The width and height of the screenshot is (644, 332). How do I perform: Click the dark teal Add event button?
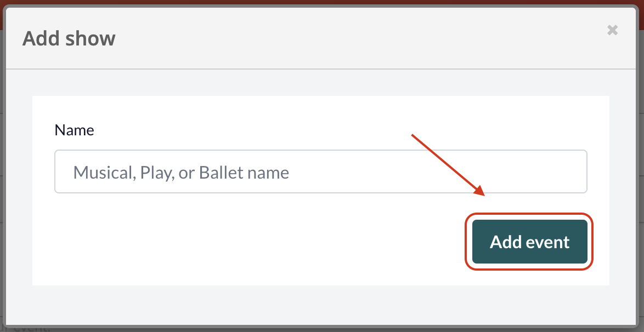(529, 242)
